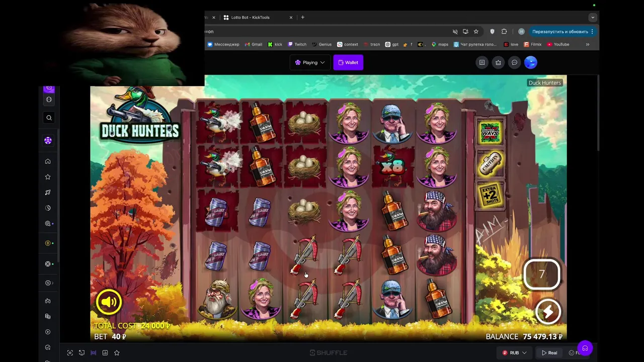644x362 pixels.
Task: Open the Wallet button
Action: 348,62
